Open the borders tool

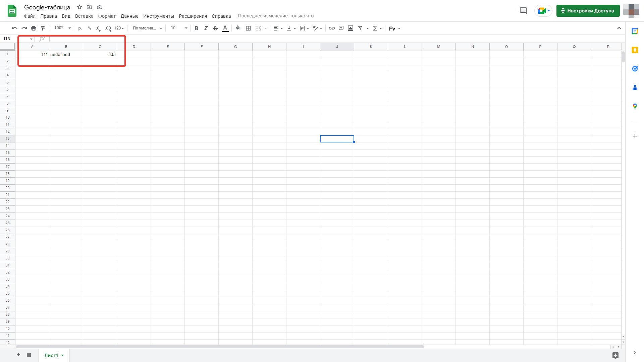pyautogui.click(x=248, y=28)
